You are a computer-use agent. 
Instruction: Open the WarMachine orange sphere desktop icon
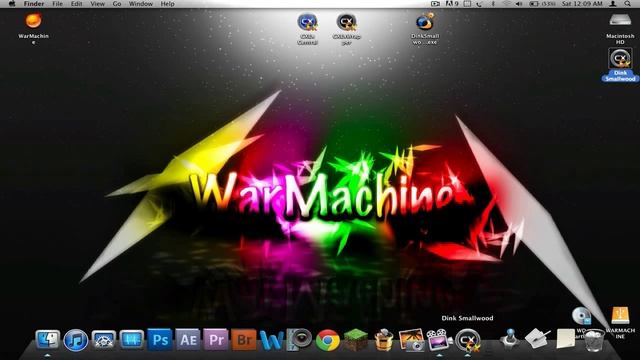click(33, 21)
